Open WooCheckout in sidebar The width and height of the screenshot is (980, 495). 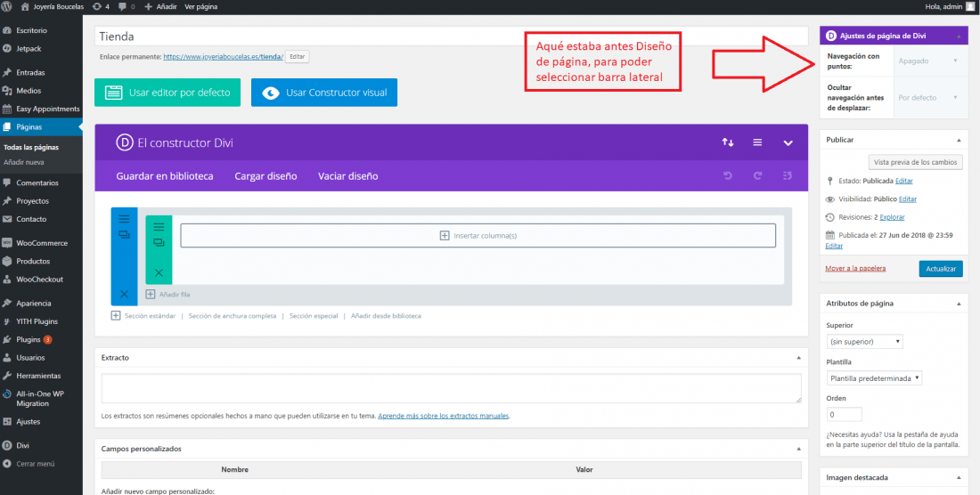tap(41, 280)
